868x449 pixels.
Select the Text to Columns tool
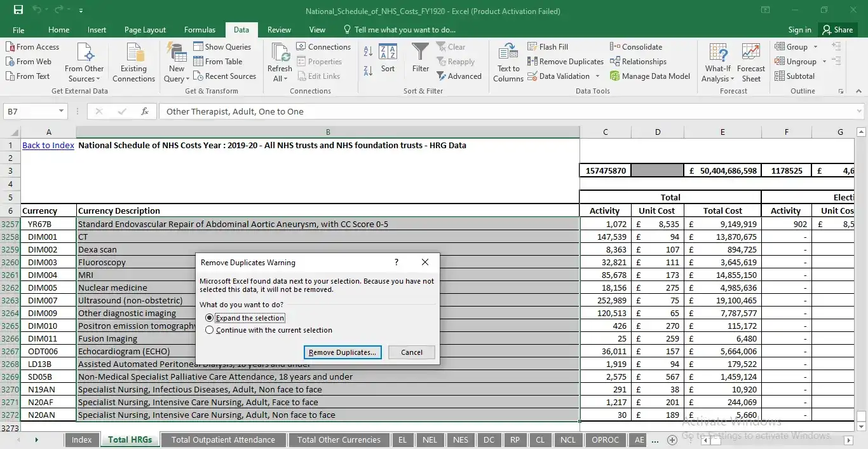507,61
